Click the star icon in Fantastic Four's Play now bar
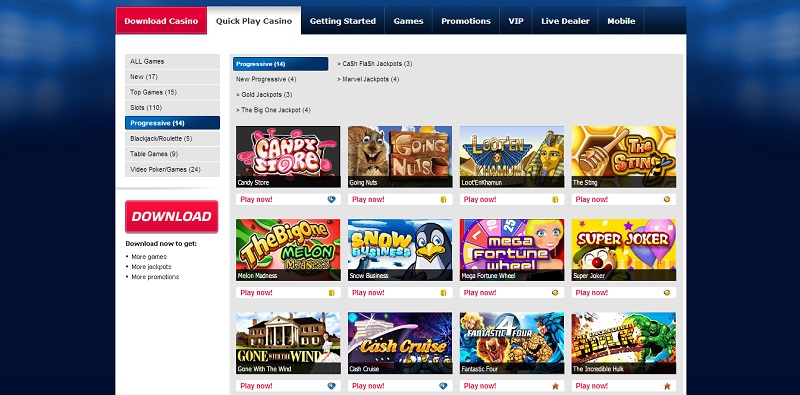800x395 pixels. [555, 386]
